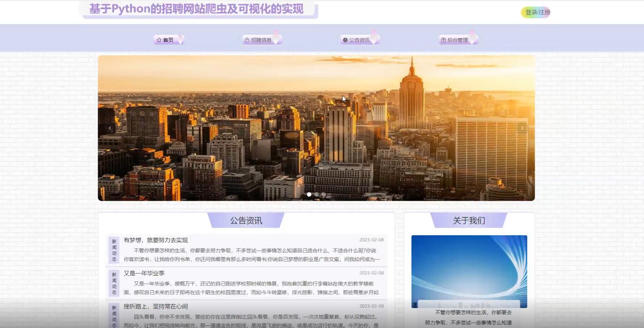Viewport: 644px width, 328px height.
Task: Select the second carousel indicator dot
Action: coord(316,194)
